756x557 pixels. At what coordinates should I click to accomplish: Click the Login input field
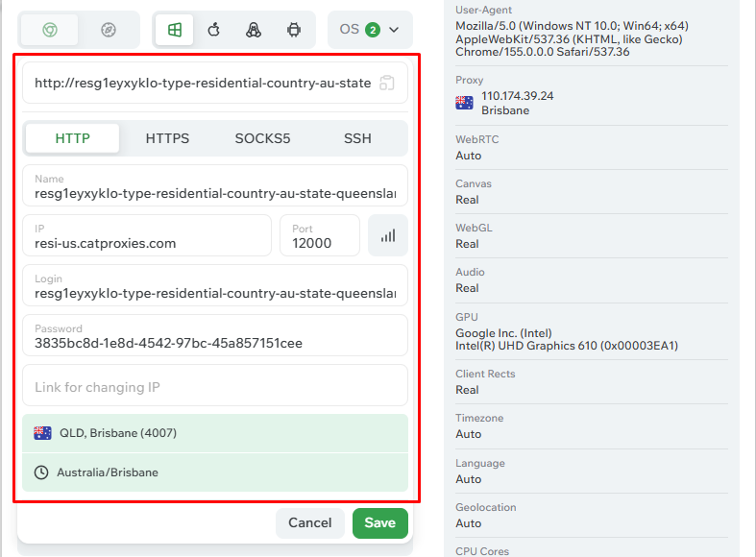click(x=215, y=286)
